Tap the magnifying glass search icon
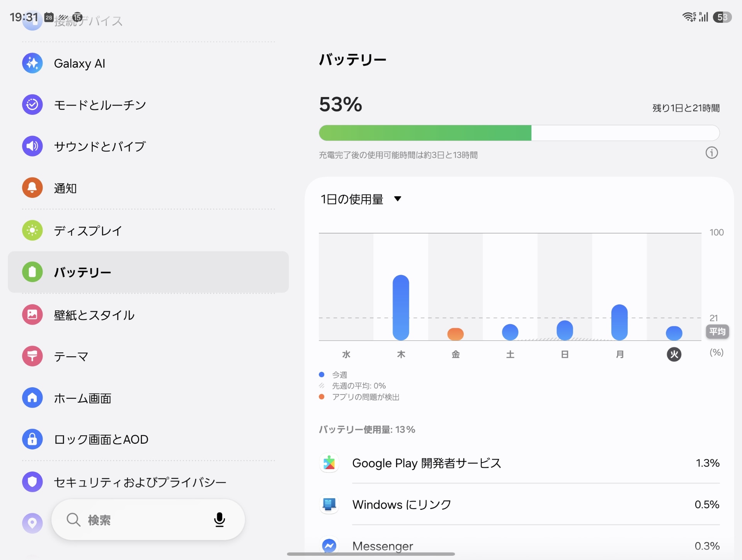 click(x=73, y=520)
